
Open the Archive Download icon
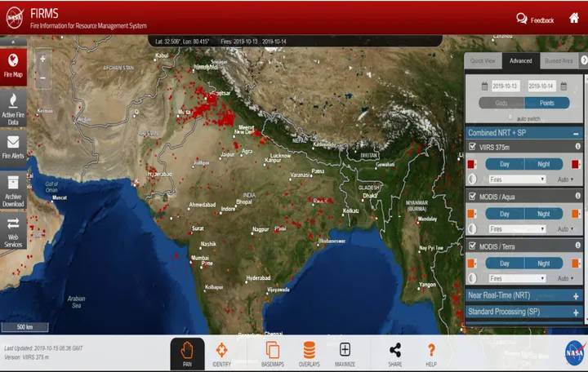pos(13,192)
